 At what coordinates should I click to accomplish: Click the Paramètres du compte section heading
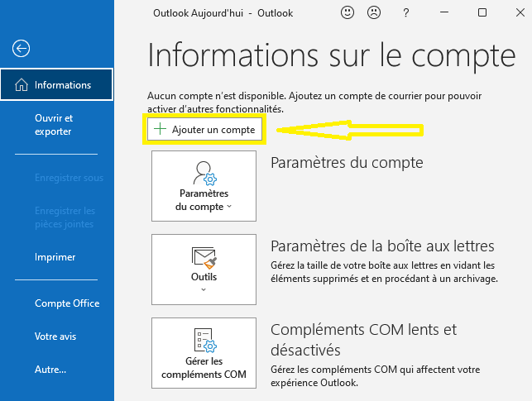[x=347, y=163]
